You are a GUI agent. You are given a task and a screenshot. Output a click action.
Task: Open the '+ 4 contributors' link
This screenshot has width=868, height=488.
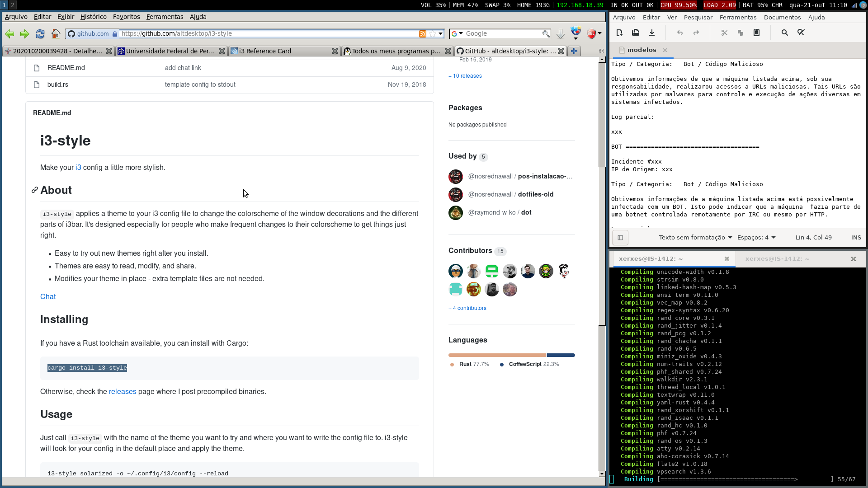[x=467, y=308]
